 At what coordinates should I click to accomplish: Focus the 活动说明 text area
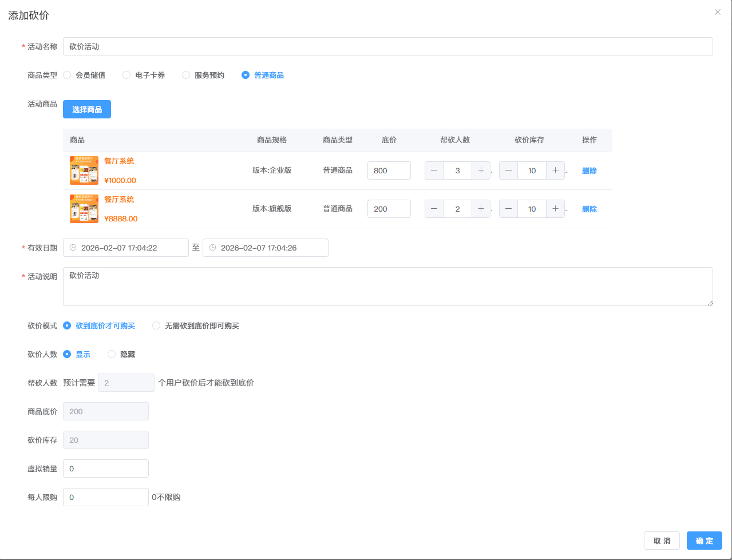coord(388,287)
